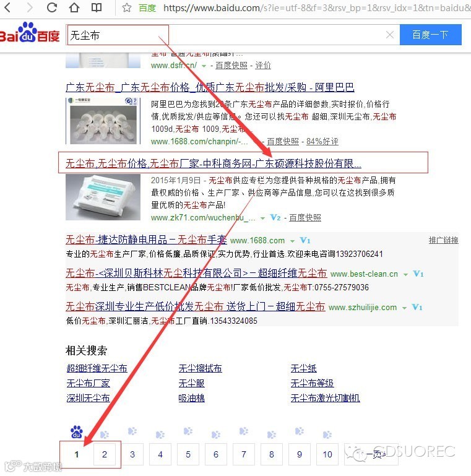Click the 无尘布 product thumbnail for zk71
This screenshot has width=471, height=476.
pyautogui.click(x=103, y=197)
